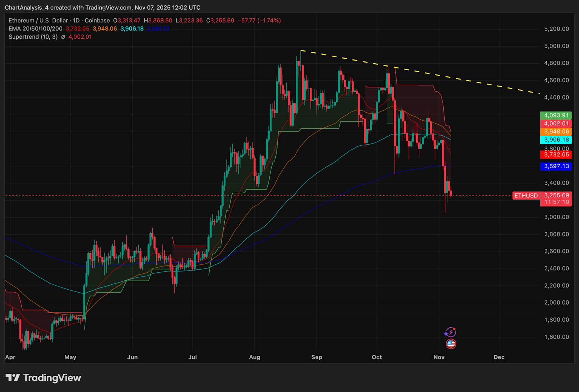Image resolution: width=579 pixels, height=392 pixels.
Task: Click the Supertrend hidden-value circle-slash symbol
Action: pyautogui.click(x=63, y=37)
